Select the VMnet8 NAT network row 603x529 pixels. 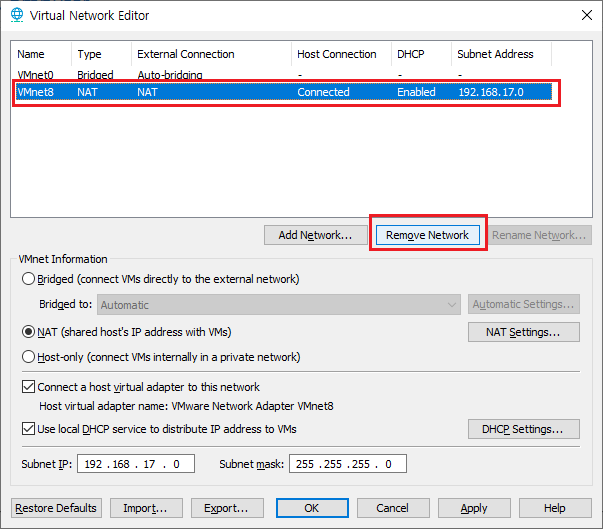click(284, 92)
